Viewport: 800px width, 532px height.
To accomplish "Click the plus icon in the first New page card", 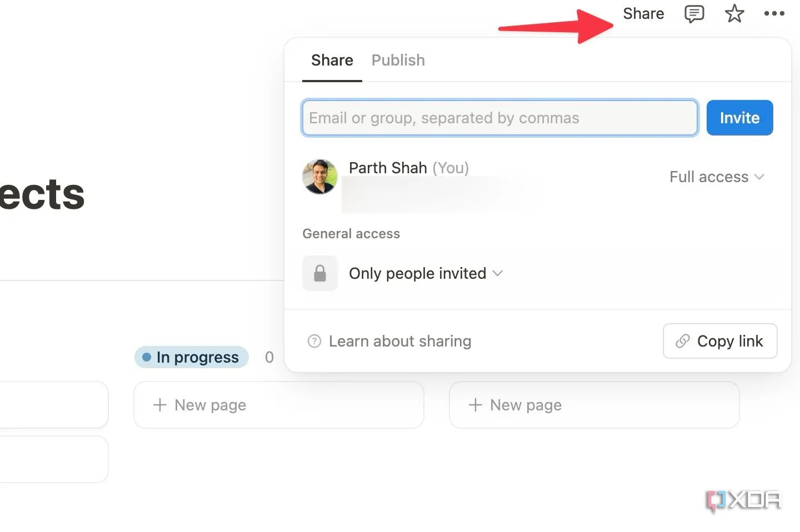I will (160, 405).
